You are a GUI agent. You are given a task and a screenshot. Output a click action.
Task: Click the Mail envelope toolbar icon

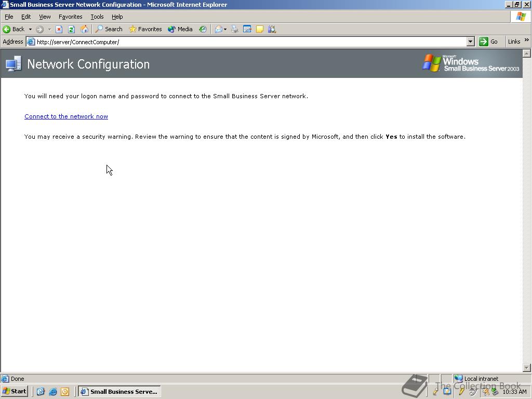point(219,29)
